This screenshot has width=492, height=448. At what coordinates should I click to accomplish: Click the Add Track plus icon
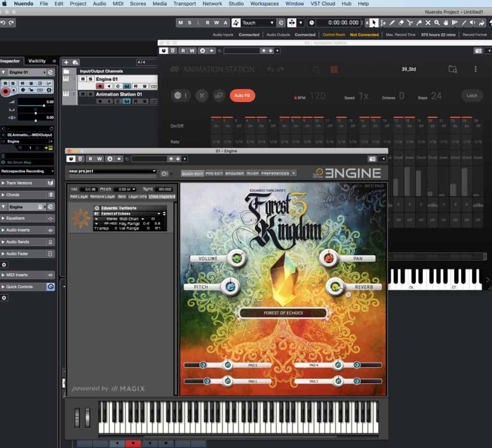66,62
